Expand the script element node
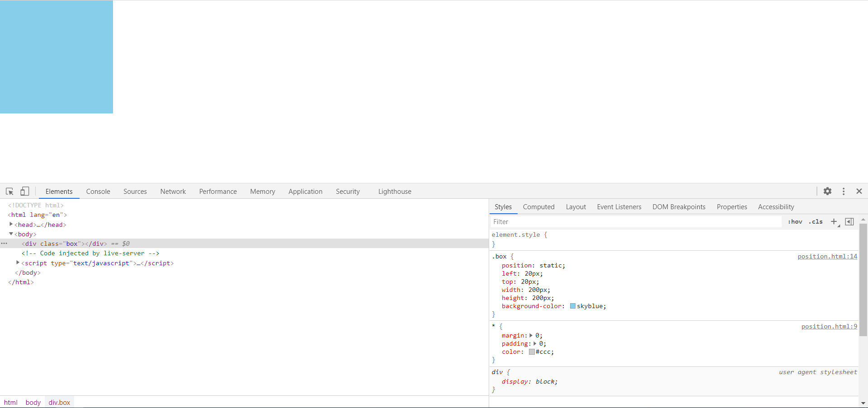The height and width of the screenshot is (408, 868). coord(18,263)
